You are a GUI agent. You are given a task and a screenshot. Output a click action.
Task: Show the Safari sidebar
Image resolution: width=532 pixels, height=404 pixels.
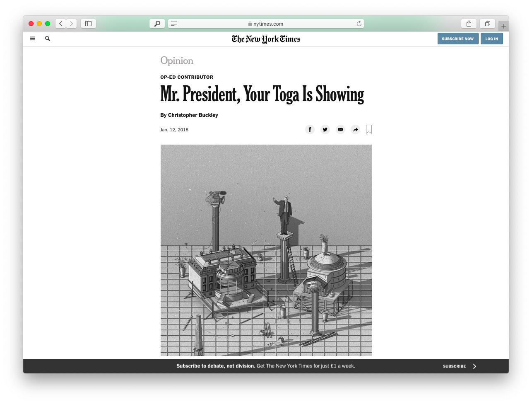(88, 24)
